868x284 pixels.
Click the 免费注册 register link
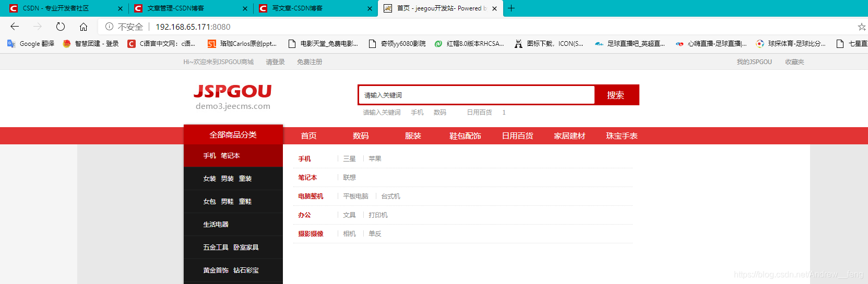310,62
